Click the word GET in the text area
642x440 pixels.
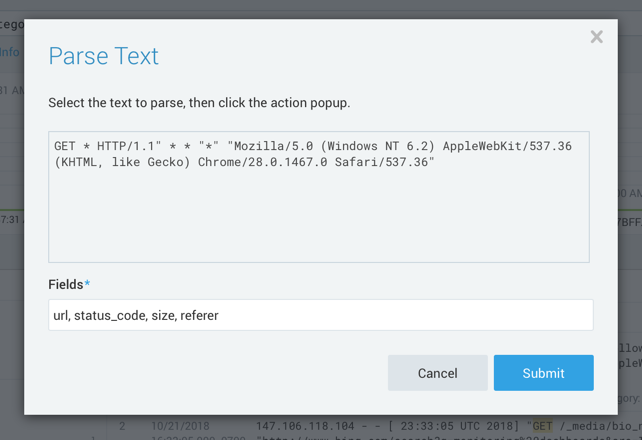pos(65,146)
